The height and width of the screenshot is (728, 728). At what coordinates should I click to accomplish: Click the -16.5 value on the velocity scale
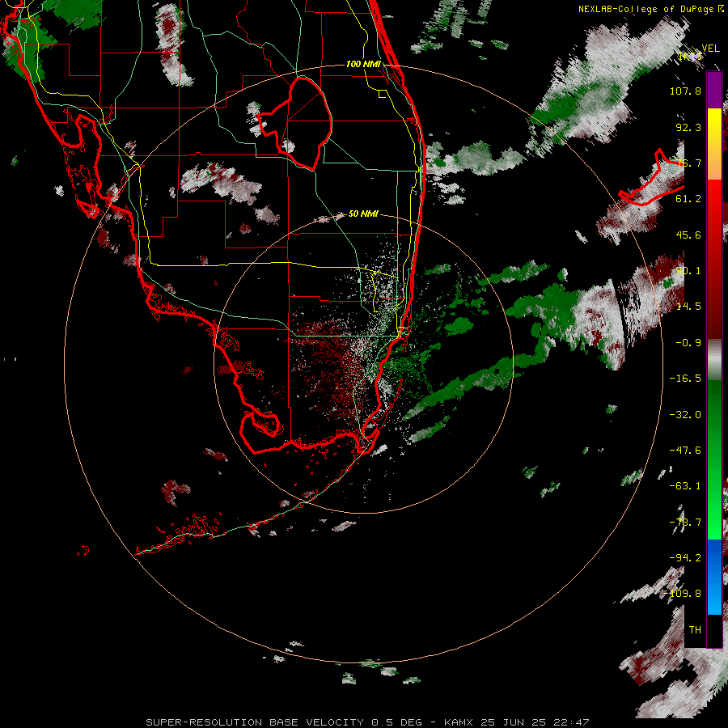[685, 379]
